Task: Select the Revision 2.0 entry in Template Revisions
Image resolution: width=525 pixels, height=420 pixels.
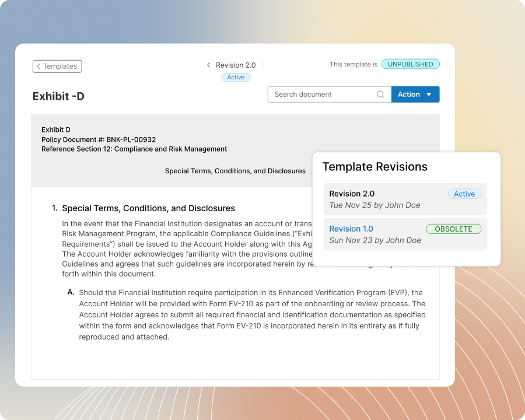Action: [x=405, y=199]
